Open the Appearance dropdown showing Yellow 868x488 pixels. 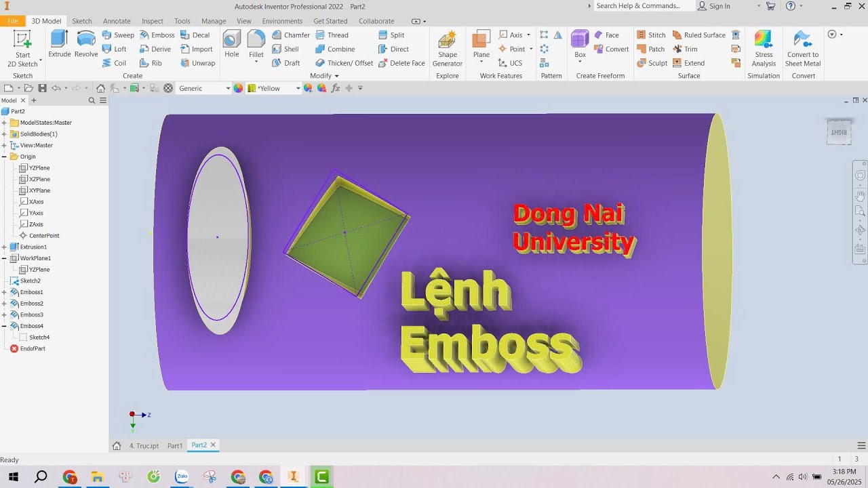pos(274,88)
